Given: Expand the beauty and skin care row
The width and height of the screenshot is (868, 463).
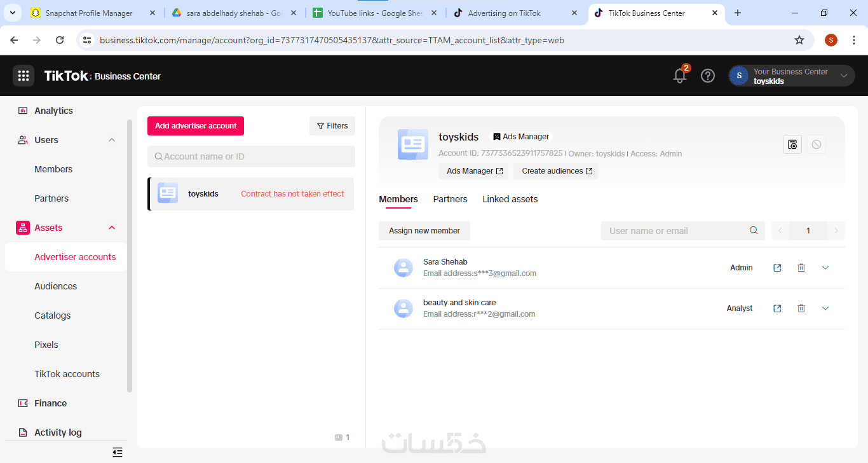Looking at the screenshot, I should coord(825,308).
